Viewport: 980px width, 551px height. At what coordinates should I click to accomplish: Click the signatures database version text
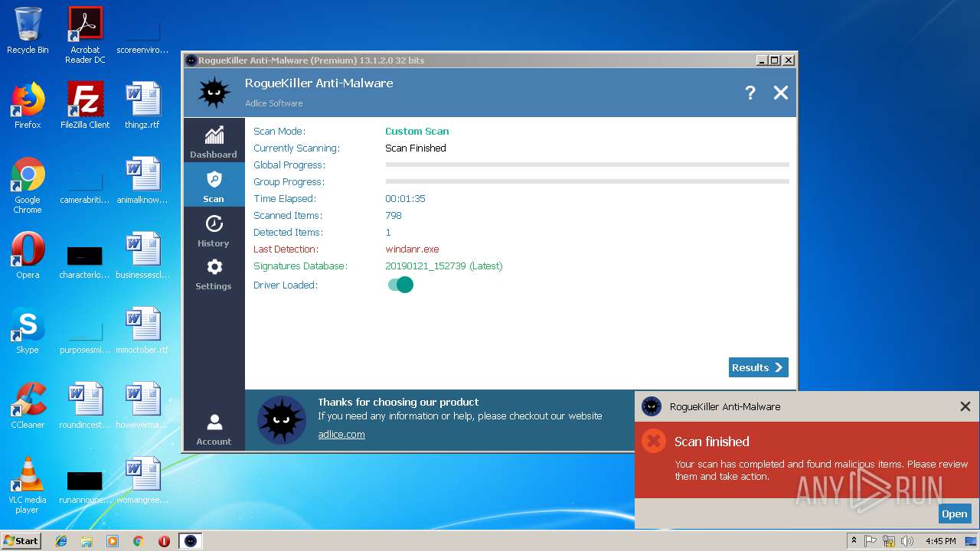click(x=443, y=266)
